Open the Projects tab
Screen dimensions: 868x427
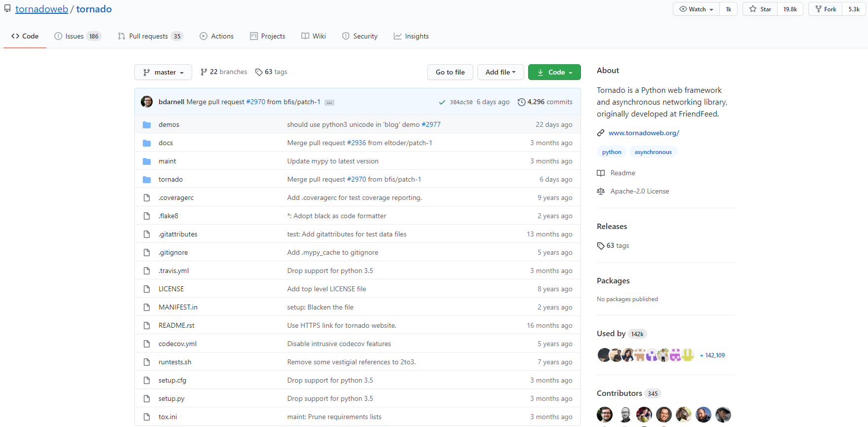pyautogui.click(x=267, y=36)
